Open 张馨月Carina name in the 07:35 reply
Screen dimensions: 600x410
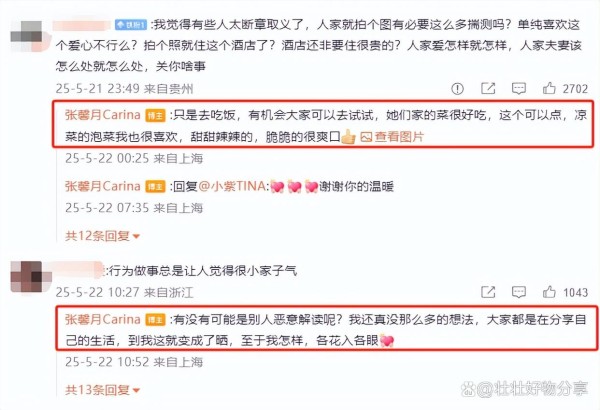(x=103, y=186)
